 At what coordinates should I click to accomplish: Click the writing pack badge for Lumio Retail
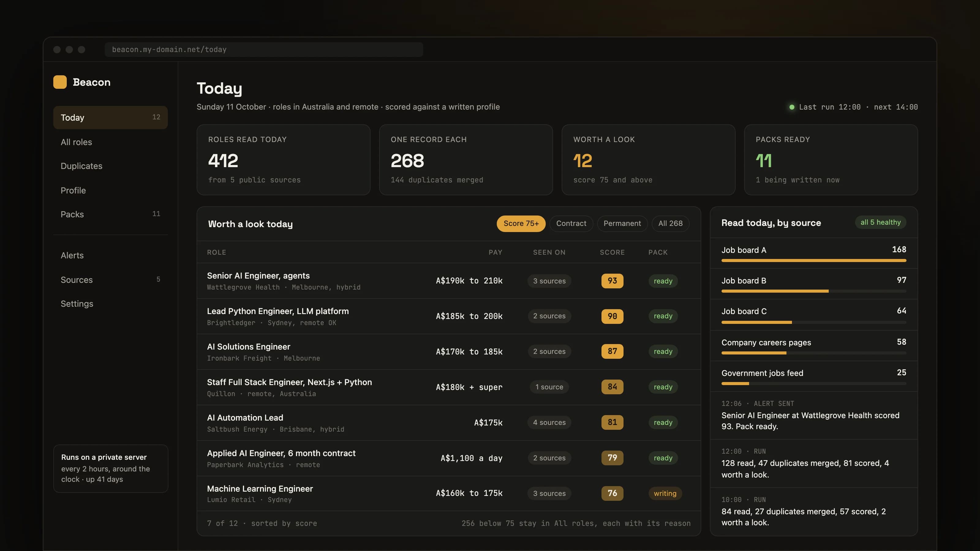(665, 493)
